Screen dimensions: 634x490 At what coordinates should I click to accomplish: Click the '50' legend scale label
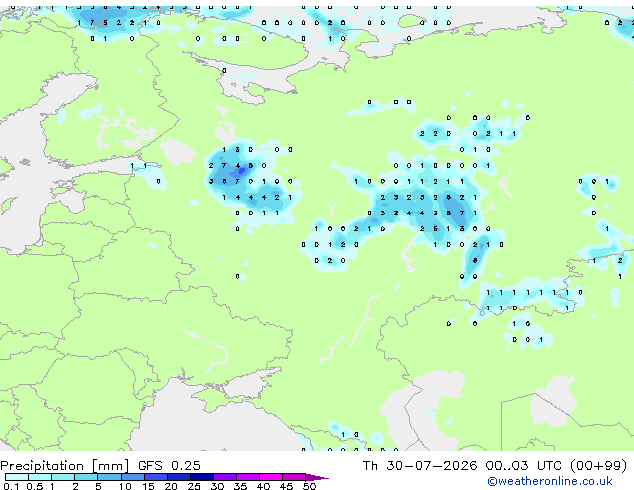coord(309,486)
